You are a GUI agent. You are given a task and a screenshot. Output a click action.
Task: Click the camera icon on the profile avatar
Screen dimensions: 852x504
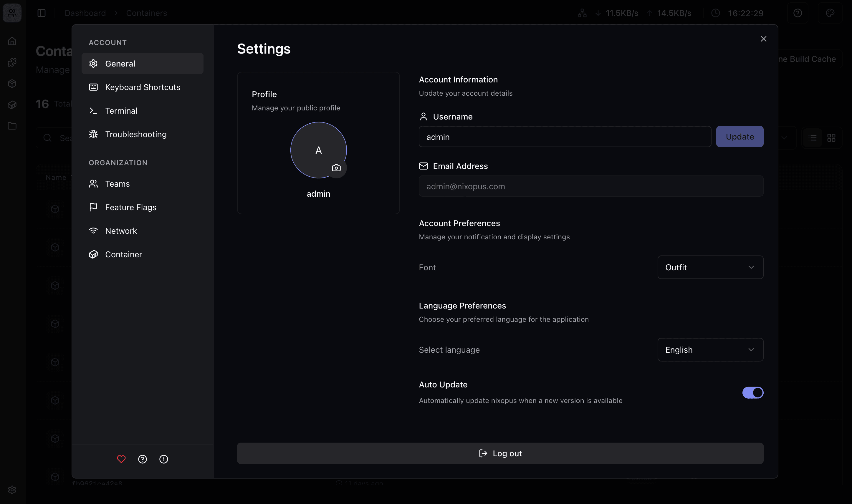(336, 168)
